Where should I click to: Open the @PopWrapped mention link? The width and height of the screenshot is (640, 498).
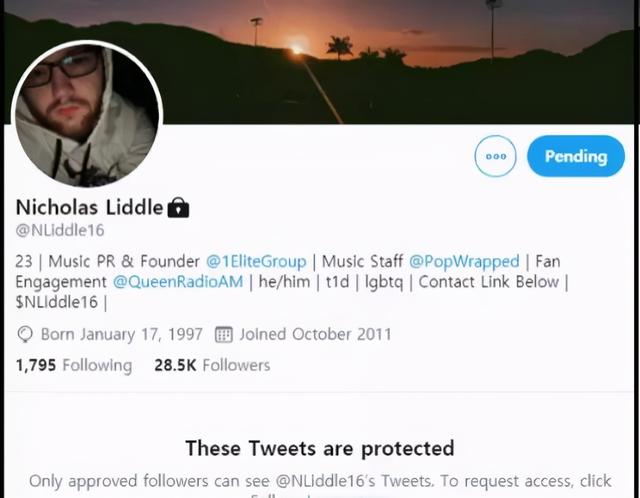464,261
